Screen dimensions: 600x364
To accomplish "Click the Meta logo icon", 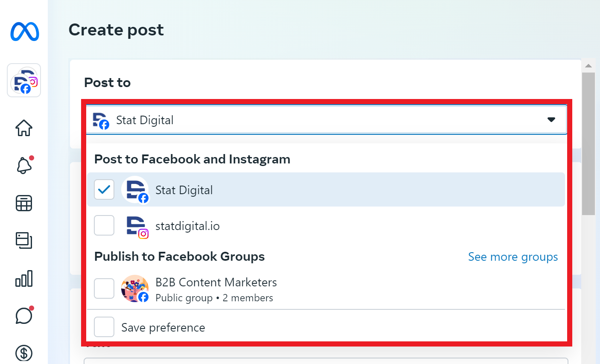I will coord(25,32).
